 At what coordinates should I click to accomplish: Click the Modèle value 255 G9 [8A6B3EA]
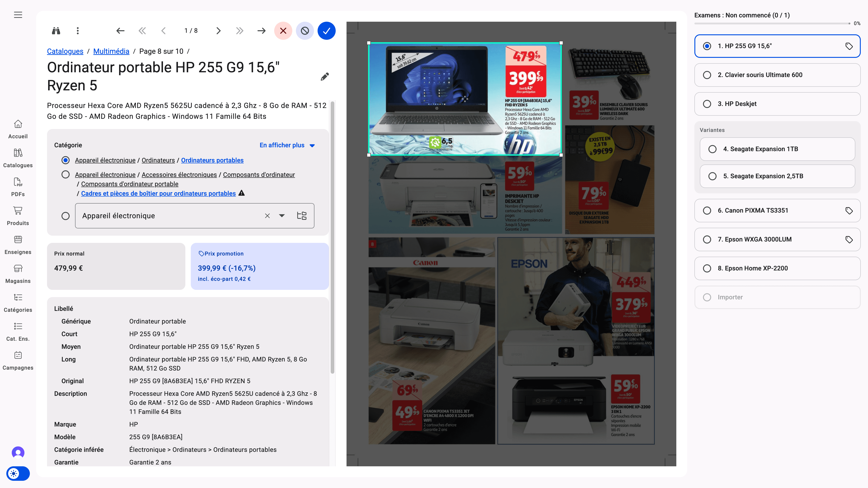(x=156, y=437)
